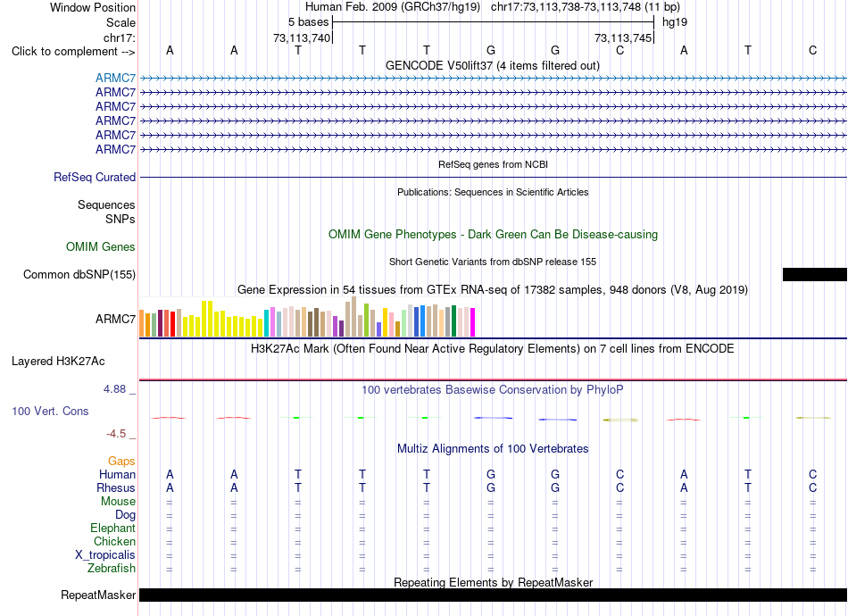Click the -4.5 PhyloP lower scale value
This screenshot has height=616, width=848.
coord(116,434)
